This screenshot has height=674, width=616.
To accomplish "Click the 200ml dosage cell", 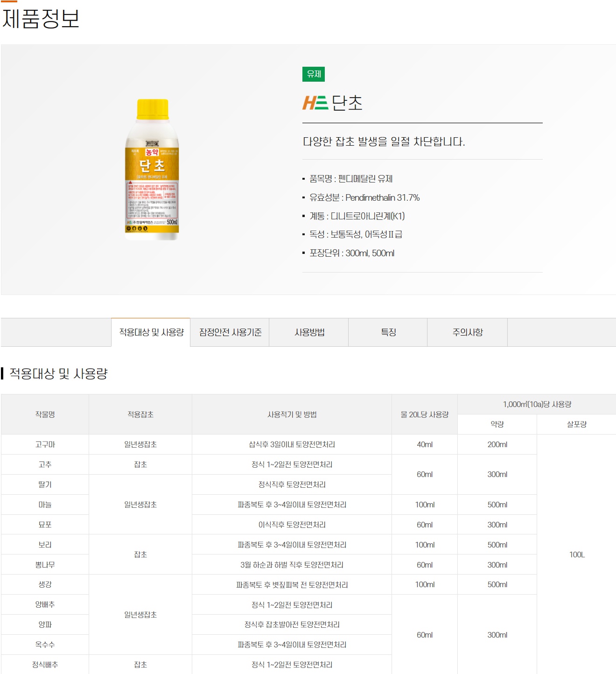I will click(x=497, y=444).
